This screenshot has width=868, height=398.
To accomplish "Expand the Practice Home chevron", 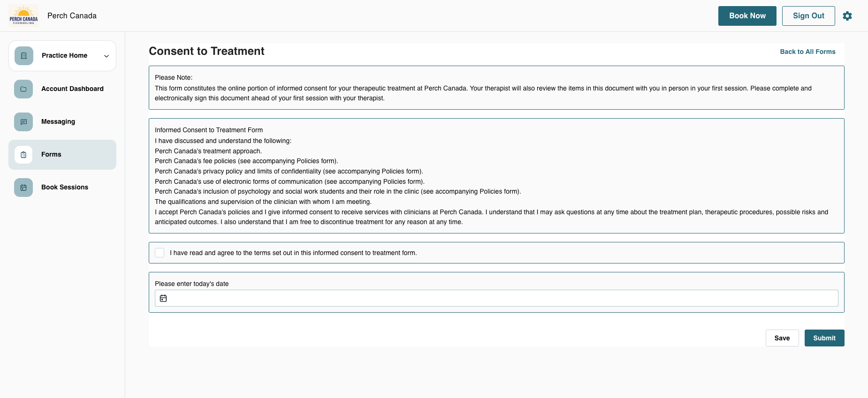I will (107, 56).
